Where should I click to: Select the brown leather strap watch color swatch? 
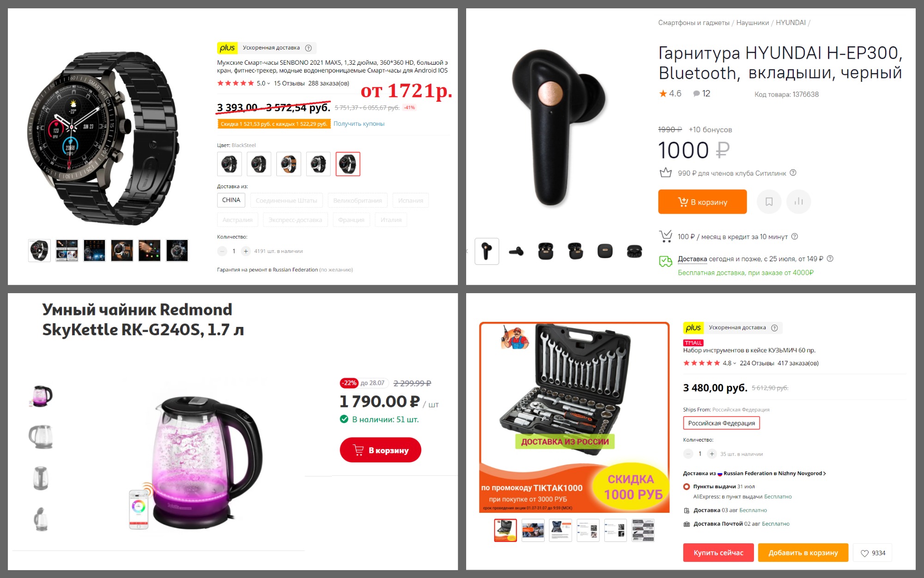pos(288,164)
